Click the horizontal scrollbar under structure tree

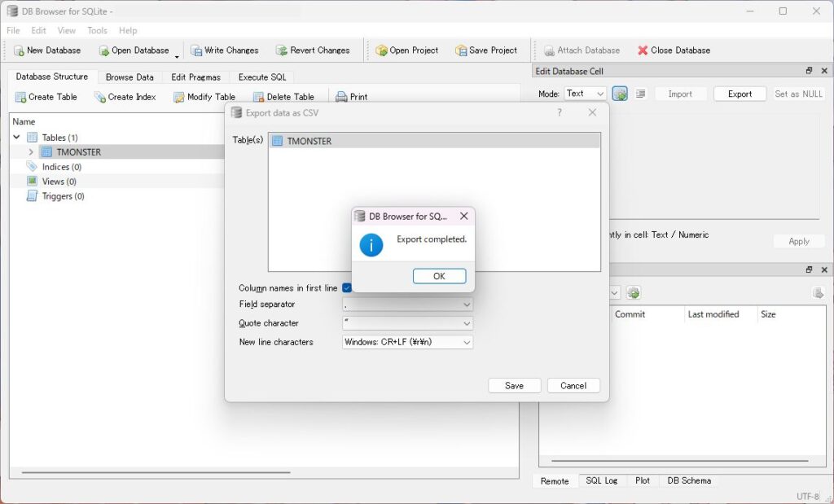155,472
